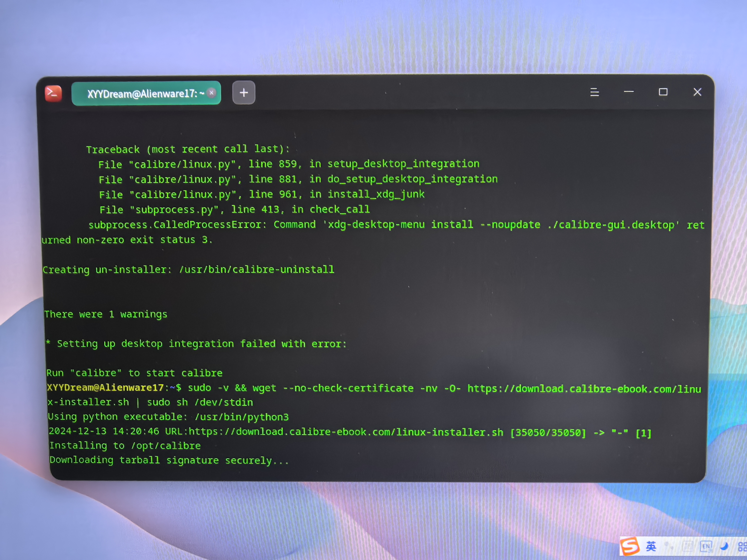The width and height of the screenshot is (747, 560).
Task: Minimize the terminal window
Action: pos(628,92)
